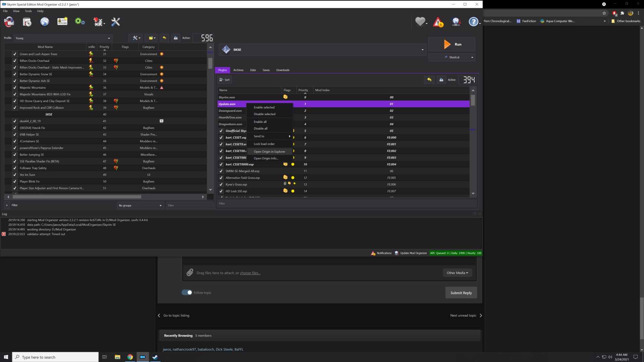Click the Notifications warning in the status bar
Viewport: 644px width, 362px height.
[x=381, y=253]
